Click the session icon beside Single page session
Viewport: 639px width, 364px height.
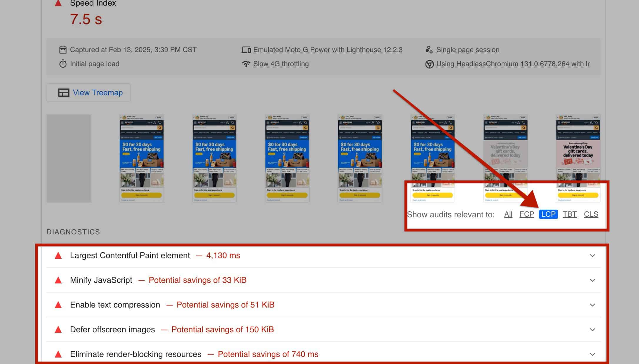(429, 50)
